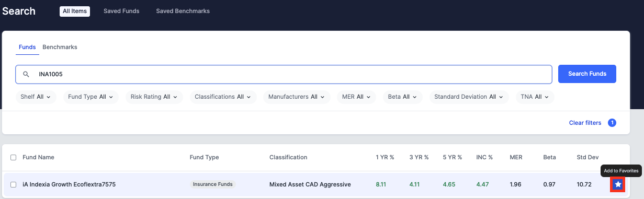Click the magnifier icon in search field
Image resolution: width=644 pixels, height=199 pixels.
coord(26,74)
